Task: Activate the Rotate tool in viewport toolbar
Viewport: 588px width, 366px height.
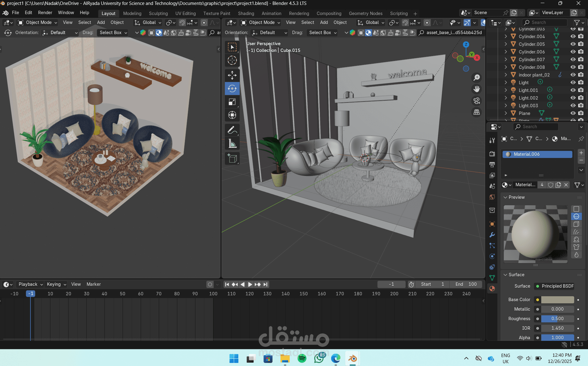Action: [x=232, y=89]
